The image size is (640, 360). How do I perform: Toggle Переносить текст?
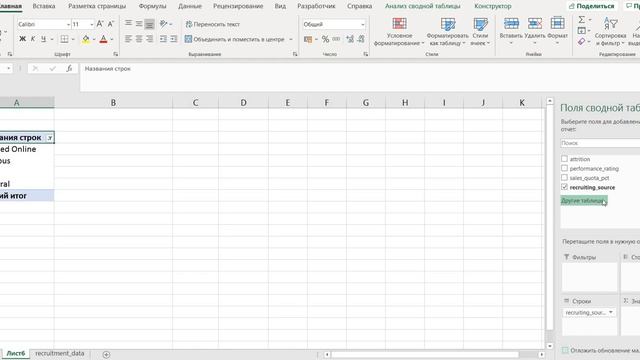tap(212, 24)
